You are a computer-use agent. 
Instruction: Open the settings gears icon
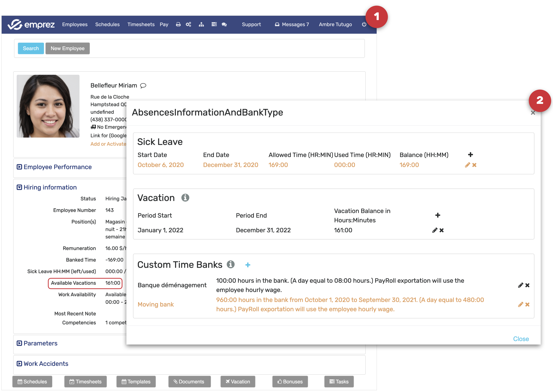(188, 24)
